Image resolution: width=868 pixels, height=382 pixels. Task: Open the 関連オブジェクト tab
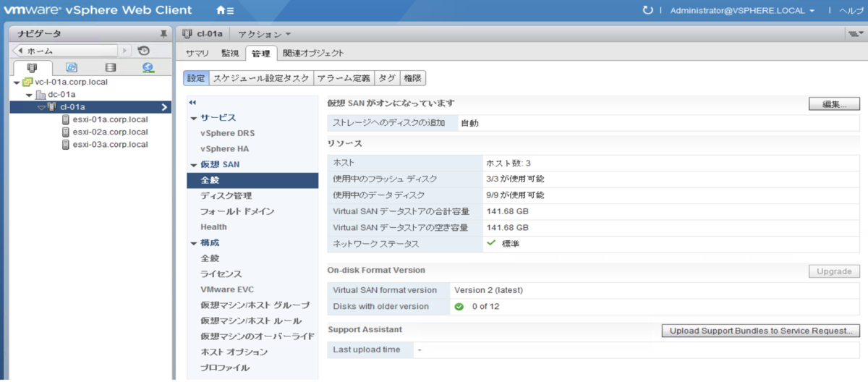click(x=313, y=54)
